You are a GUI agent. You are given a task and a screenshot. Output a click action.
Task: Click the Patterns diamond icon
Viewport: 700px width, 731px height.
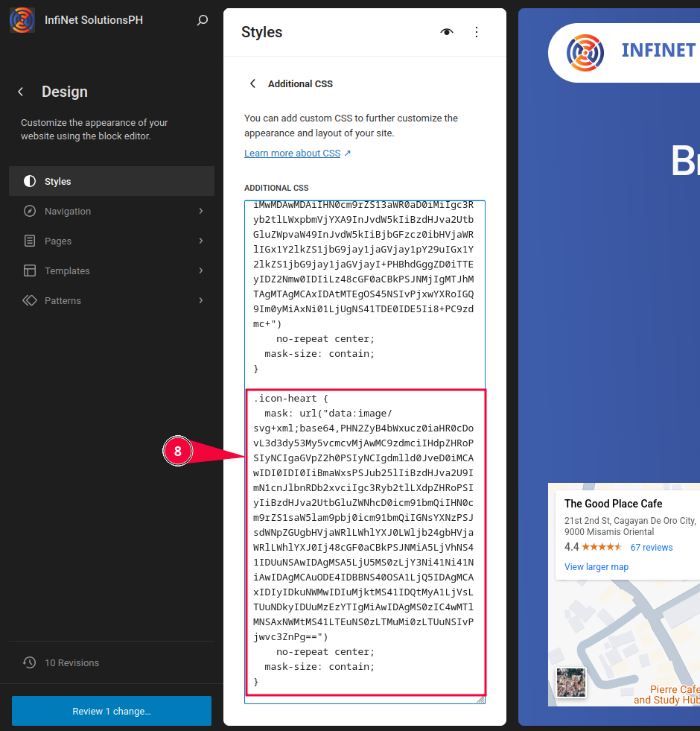tap(30, 300)
